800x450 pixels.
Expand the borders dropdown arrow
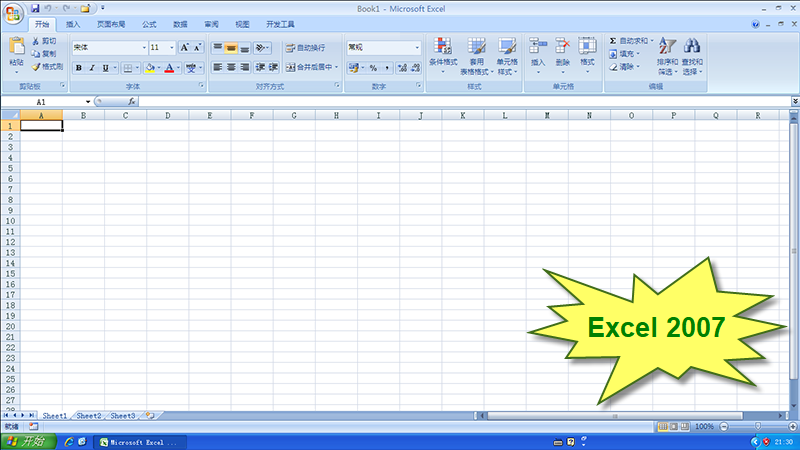click(137, 68)
